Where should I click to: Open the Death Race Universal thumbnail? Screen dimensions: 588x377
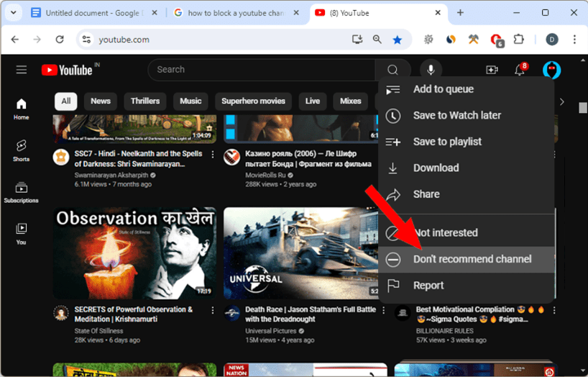301,253
